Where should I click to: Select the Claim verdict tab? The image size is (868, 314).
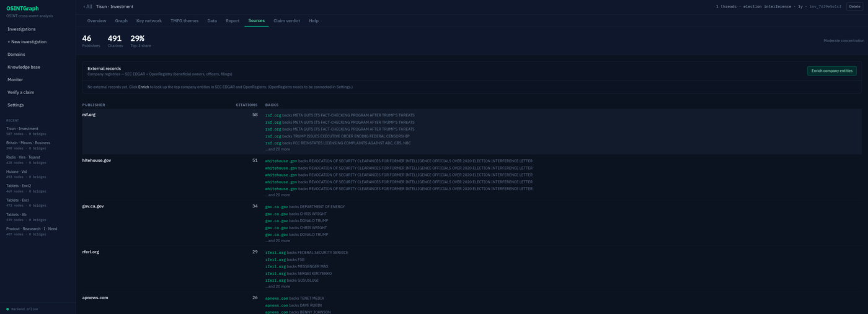tap(286, 20)
